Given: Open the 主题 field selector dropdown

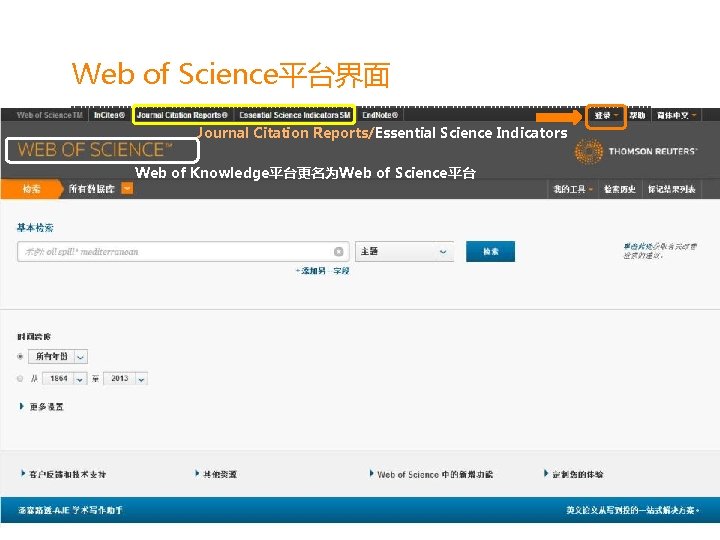Looking at the screenshot, I should (405, 252).
